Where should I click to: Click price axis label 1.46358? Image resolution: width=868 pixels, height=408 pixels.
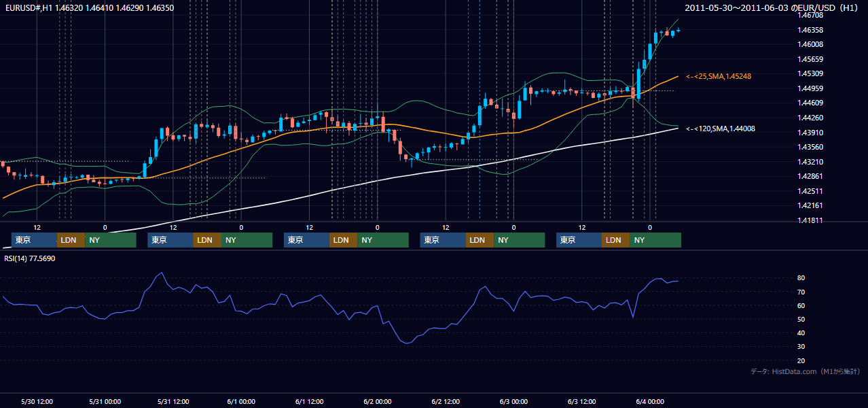pyautogui.click(x=810, y=30)
